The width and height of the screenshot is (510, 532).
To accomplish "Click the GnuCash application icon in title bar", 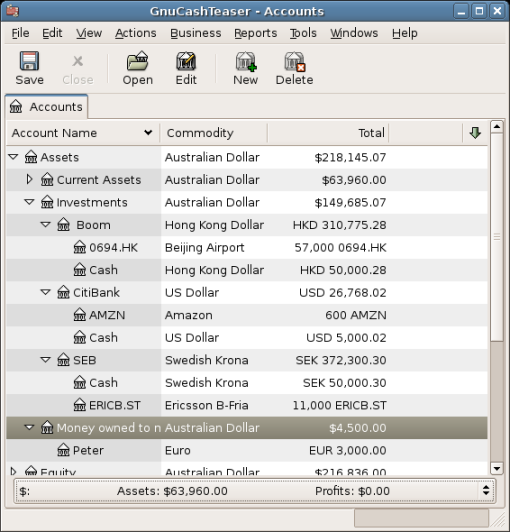I will point(12,11).
